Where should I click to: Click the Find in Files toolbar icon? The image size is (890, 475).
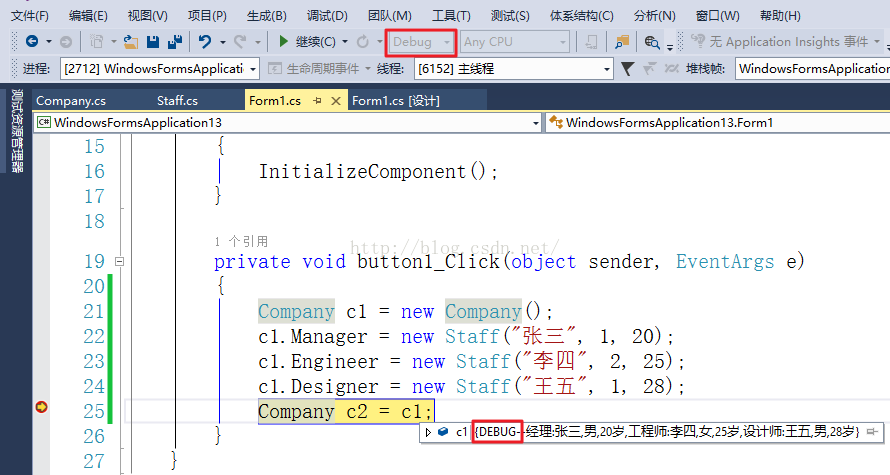(622, 41)
